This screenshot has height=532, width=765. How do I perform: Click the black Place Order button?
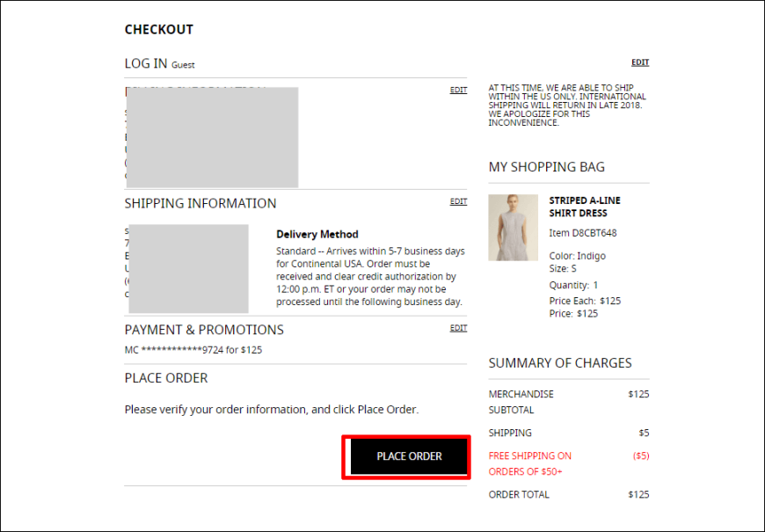pyautogui.click(x=408, y=456)
